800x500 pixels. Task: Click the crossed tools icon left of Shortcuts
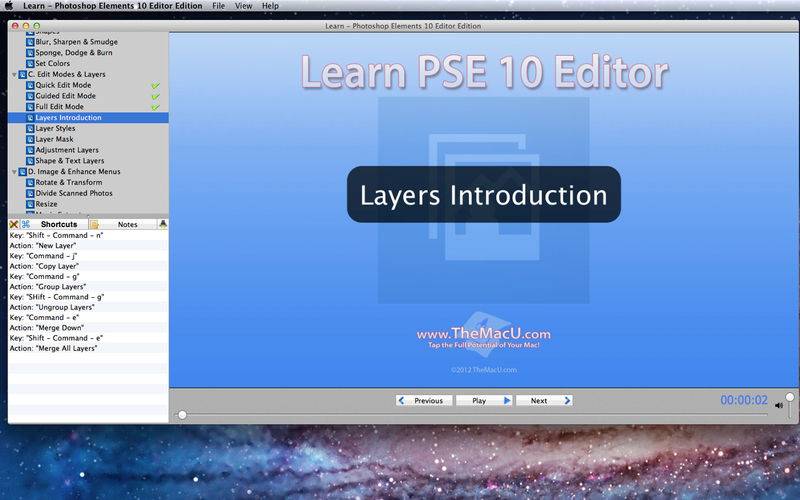[14, 224]
